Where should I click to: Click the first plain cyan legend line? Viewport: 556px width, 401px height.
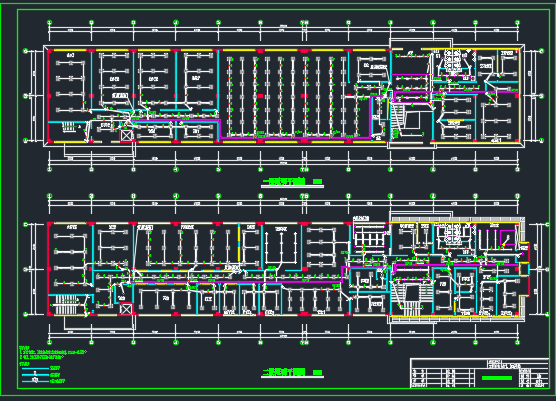coord(35,368)
